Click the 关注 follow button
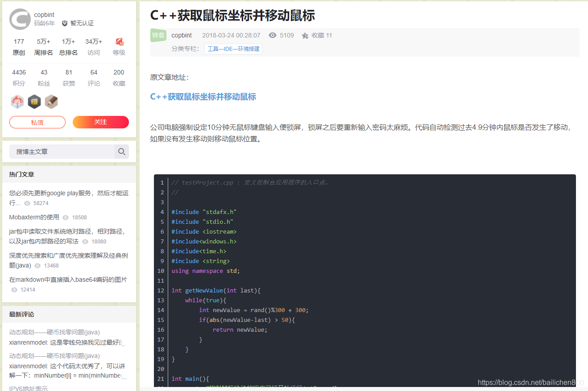Image resolution: width=588 pixels, height=391 pixels. coord(101,122)
